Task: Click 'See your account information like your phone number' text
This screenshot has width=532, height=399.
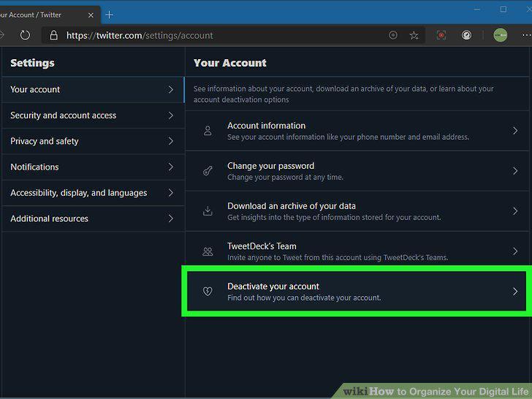Action: pos(348,137)
